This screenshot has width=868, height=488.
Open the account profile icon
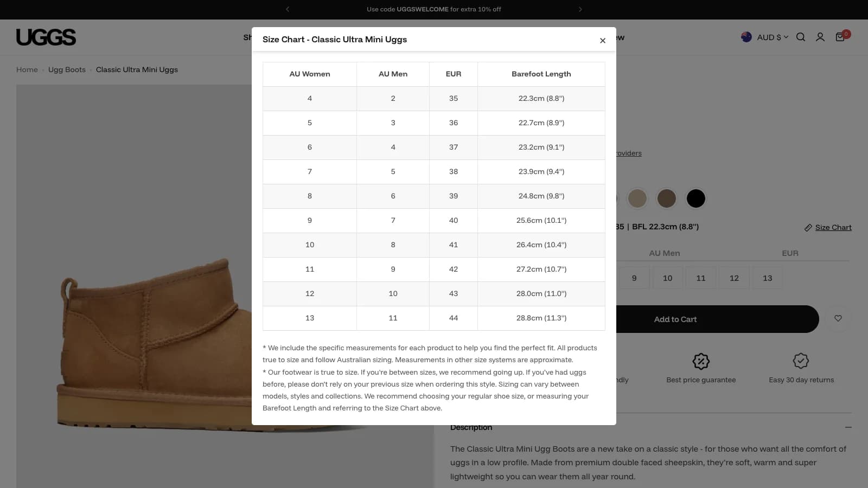coord(820,37)
